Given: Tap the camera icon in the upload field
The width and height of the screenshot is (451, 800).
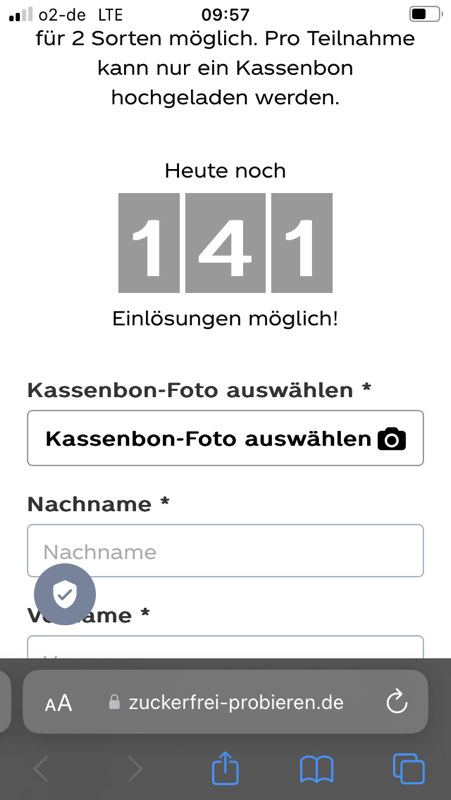Looking at the screenshot, I should click(x=391, y=439).
